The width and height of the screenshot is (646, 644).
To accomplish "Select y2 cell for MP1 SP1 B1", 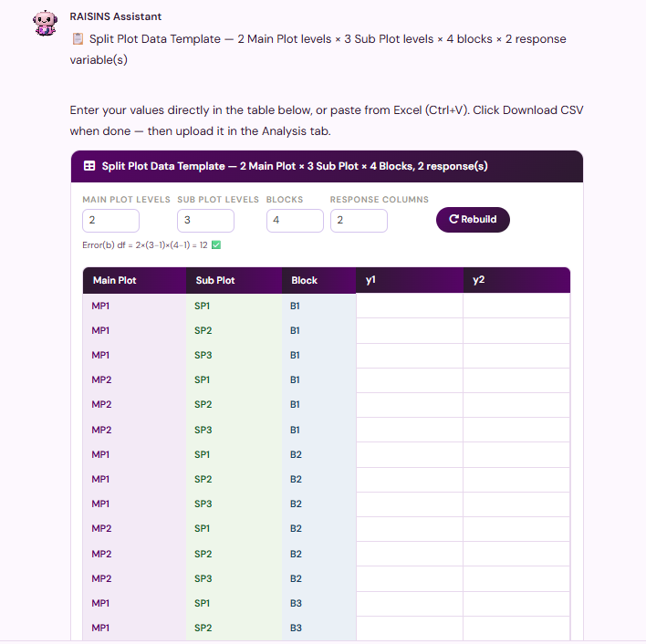I will [x=516, y=306].
